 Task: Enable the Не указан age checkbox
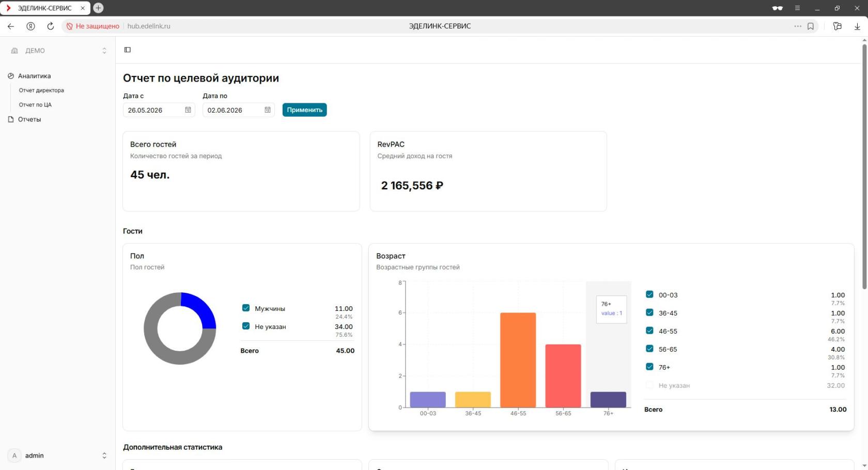(649, 385)
